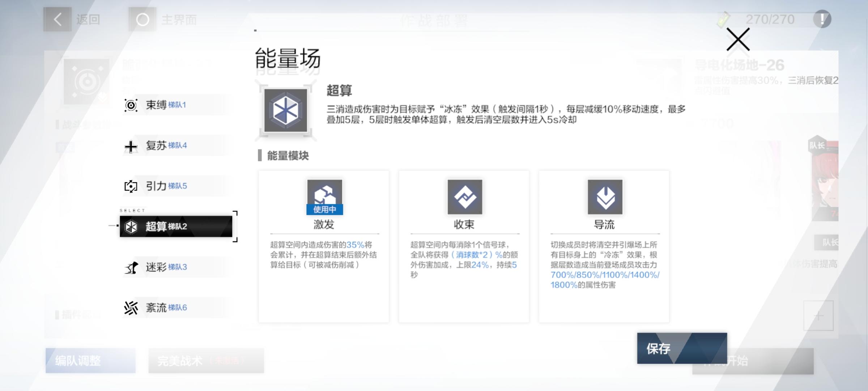Click the 复苏 cross icon
Image resolution: width=868 pixels, height=391 pixels.
131,146
